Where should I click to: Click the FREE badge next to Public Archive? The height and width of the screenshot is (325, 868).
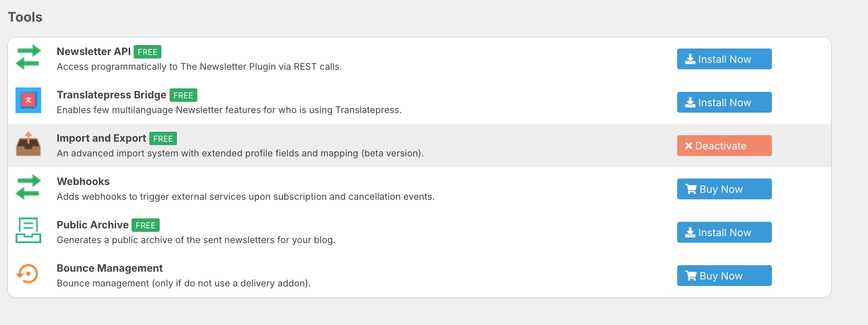[145, 225]
